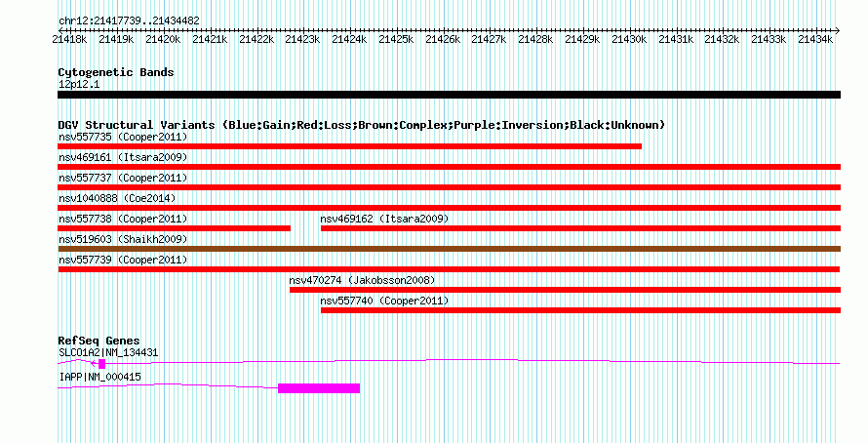Click the small magenta SLCO1A2 exon block
The height and width of the screenshot is (443, 868).
tap(101, 364)
